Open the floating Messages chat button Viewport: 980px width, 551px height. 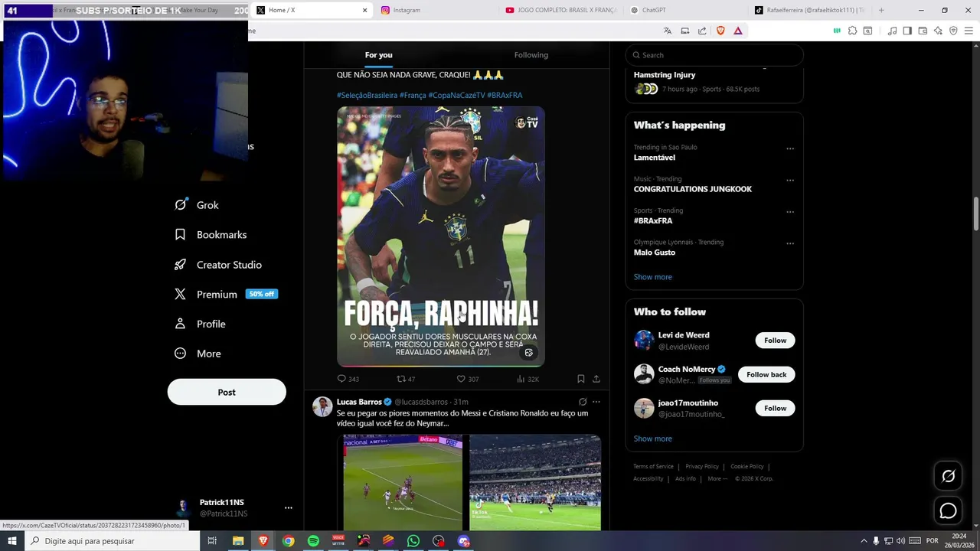pos(948,510)
